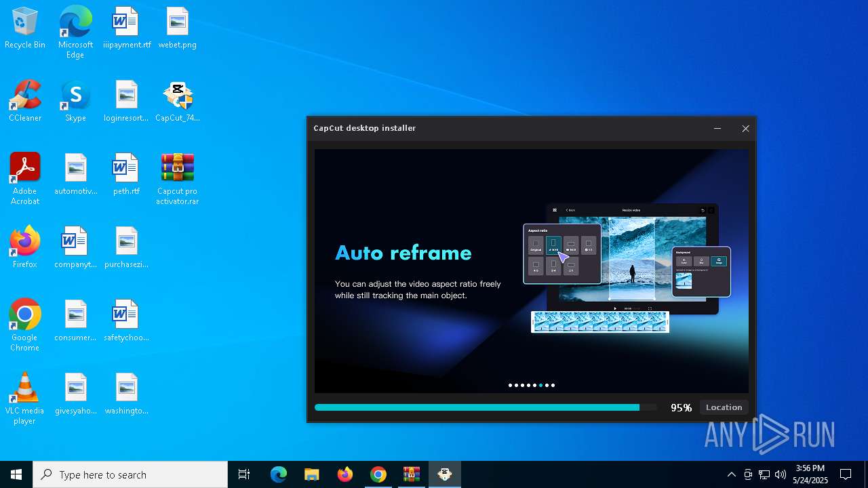The image size is (868, 488).
Task: Click the Windows Start button
Action: click(x=16, y=474)
